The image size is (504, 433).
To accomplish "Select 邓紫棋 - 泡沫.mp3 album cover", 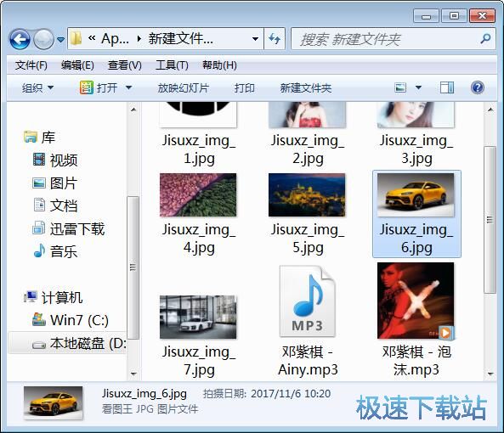I will (x=416, y=301).
